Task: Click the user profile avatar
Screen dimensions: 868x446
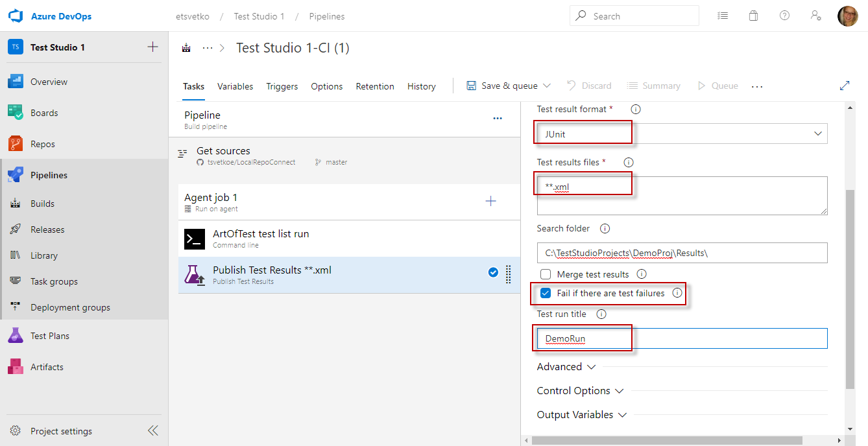Action: click(x=847, y=16)
